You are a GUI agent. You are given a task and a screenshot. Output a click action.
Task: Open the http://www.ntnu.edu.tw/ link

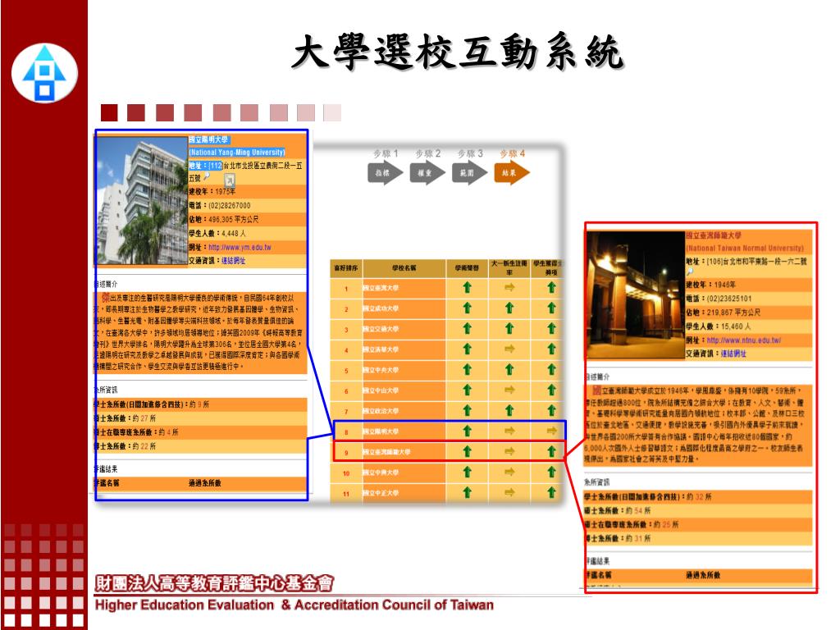click(x=743, y=340)
